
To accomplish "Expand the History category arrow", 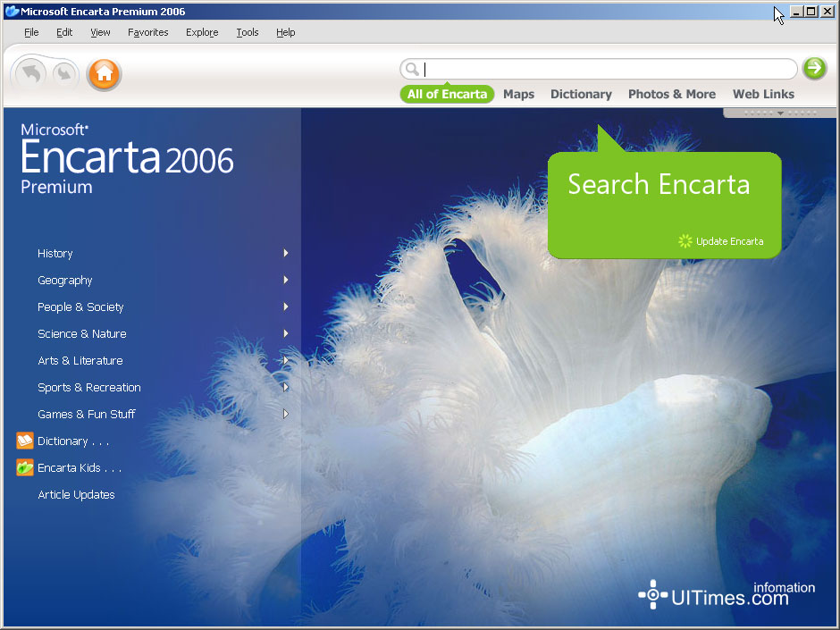I will click(286, 253).
